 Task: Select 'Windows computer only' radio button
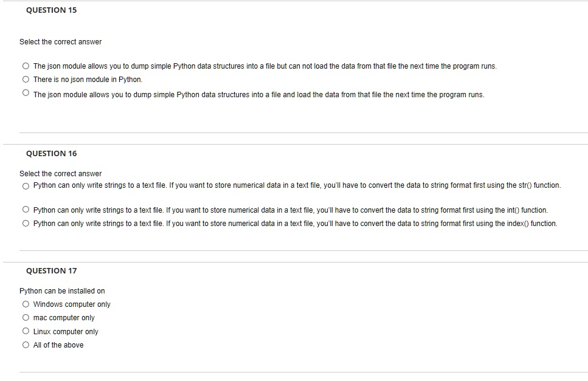click(x=26, y=304)
